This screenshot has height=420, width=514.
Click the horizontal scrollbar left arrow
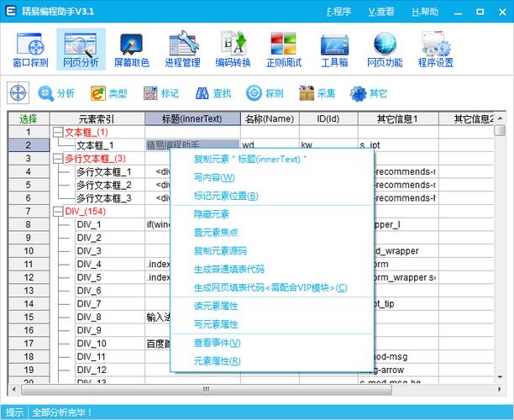tap(13, 389)
